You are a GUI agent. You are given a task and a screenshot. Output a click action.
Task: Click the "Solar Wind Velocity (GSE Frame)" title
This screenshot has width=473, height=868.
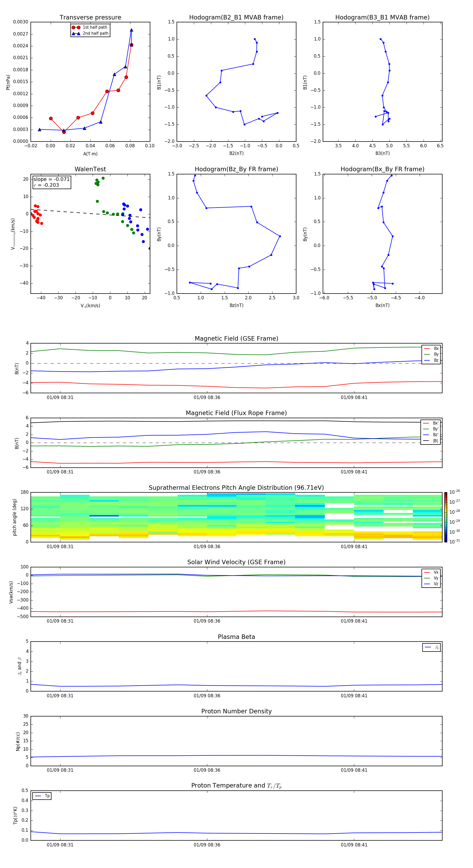click(236, 562)
